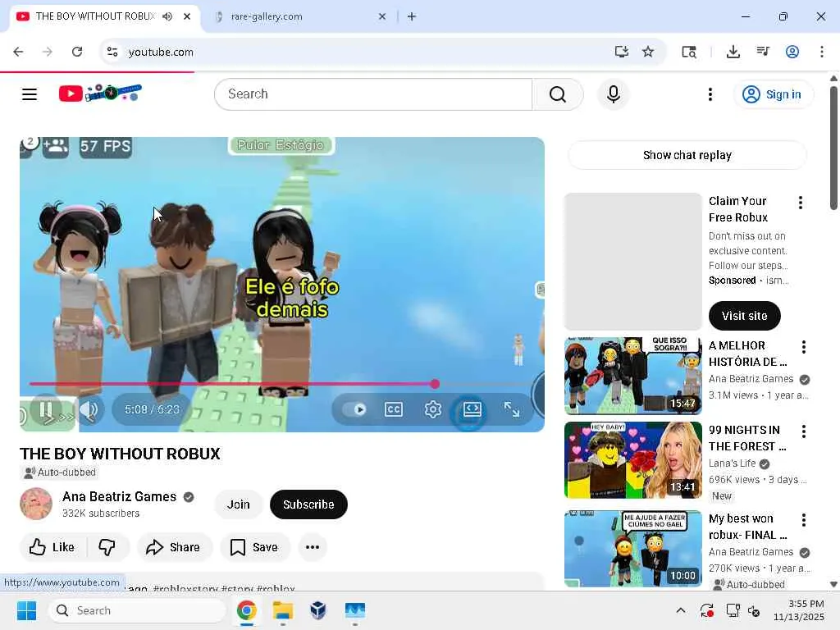Click the magnifier search button
840x630 pixels.
558,94
